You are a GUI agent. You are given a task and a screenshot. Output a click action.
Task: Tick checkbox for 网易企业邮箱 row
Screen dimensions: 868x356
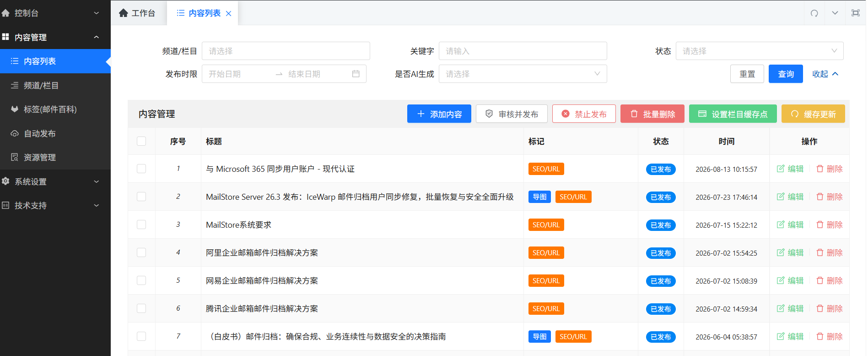pyautogui.click(x=141, y=280)
